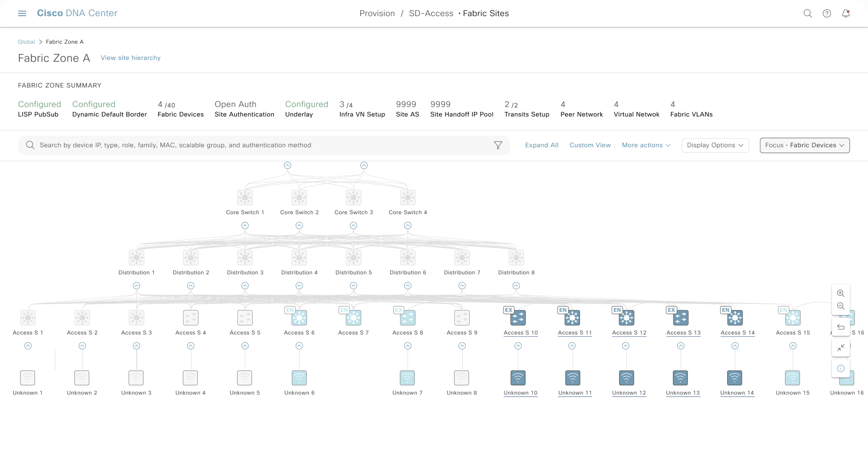This screenshot has height=451, width=868.
Task: Click the Cisco DNA Center logo
Action: [x=77, y=13]
